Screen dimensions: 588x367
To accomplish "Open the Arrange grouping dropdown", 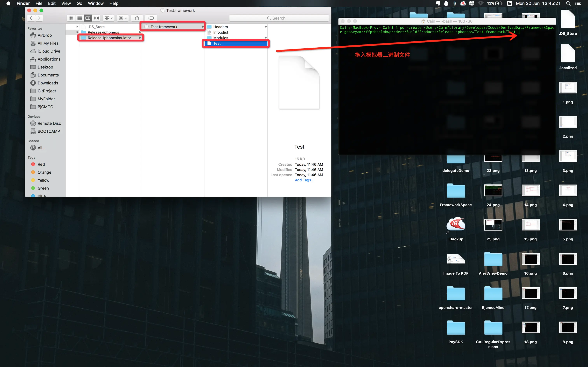I will [109, 18].
